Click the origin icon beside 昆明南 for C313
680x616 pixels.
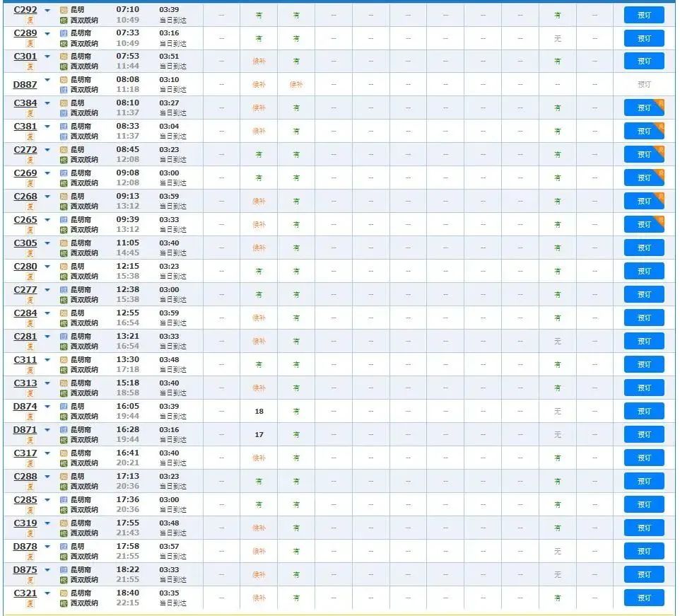[64, 383]
